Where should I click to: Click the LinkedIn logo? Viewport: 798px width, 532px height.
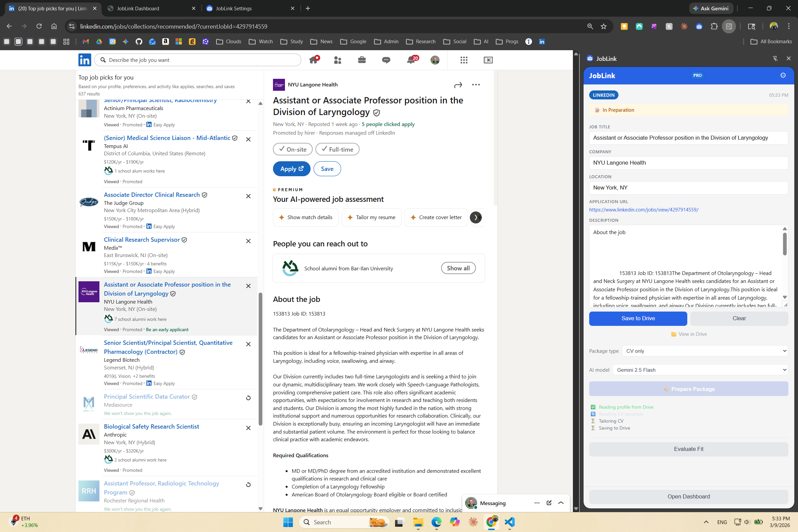(84, 60)
